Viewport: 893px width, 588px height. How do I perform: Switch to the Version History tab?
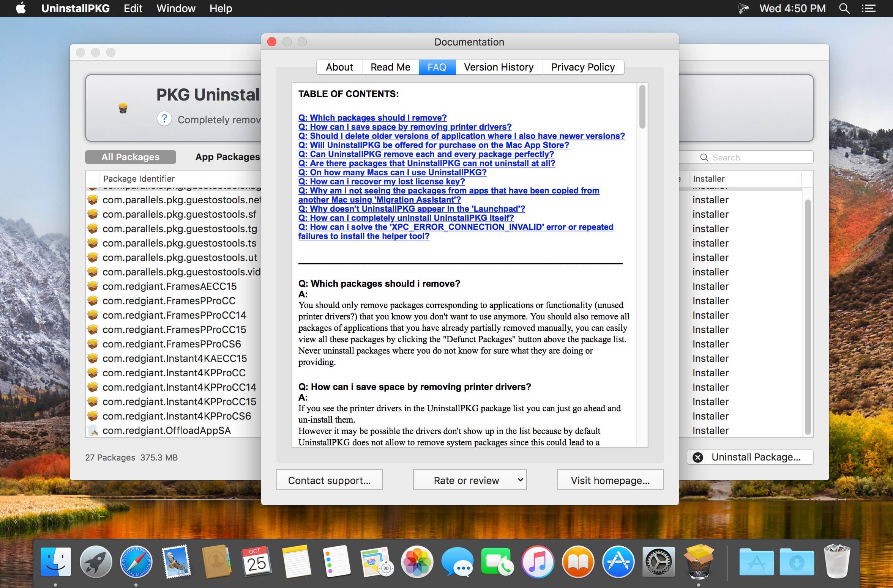pos(499,67)
